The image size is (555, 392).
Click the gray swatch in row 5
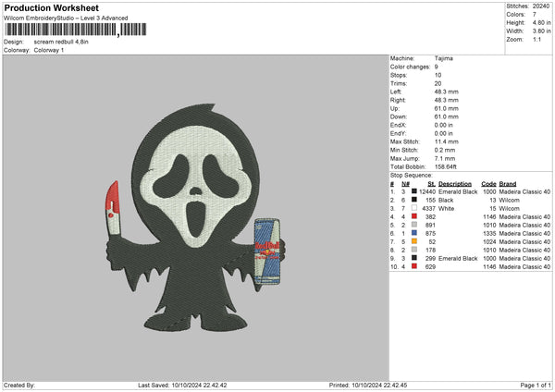(x=414, y=225)
